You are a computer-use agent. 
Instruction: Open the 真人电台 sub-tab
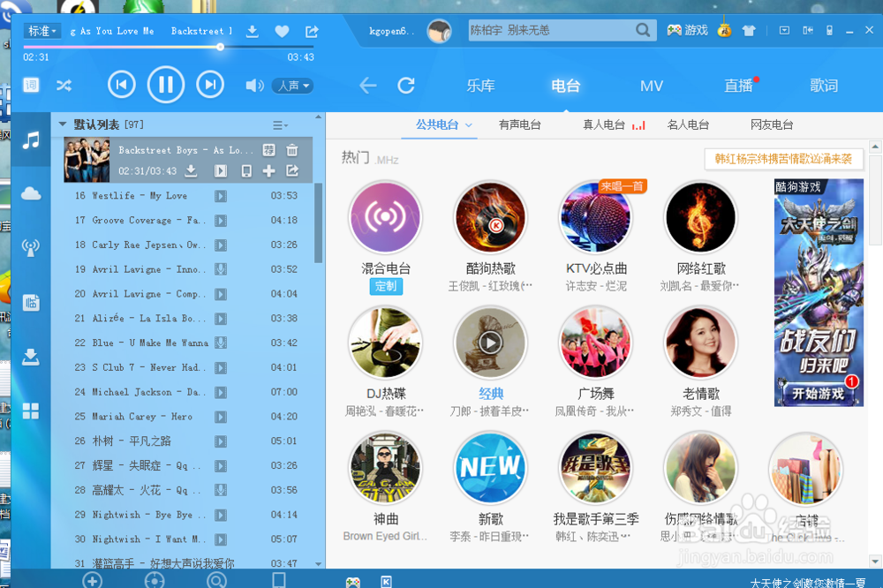click(x=604, y=125)
